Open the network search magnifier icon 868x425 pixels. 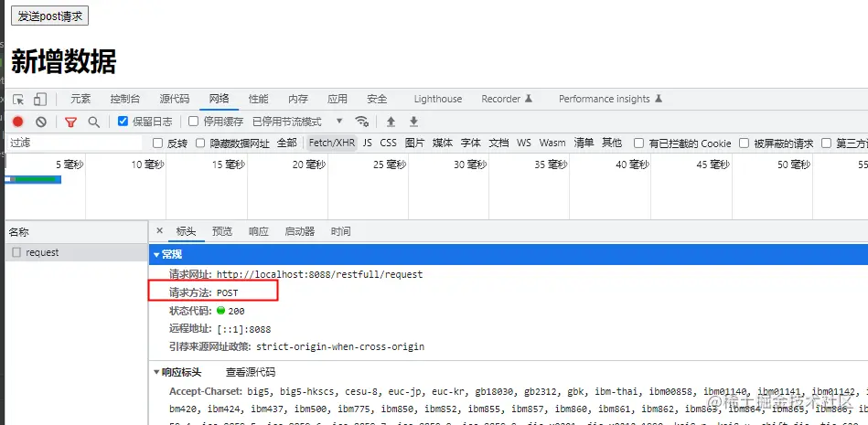tap(94, 122)
